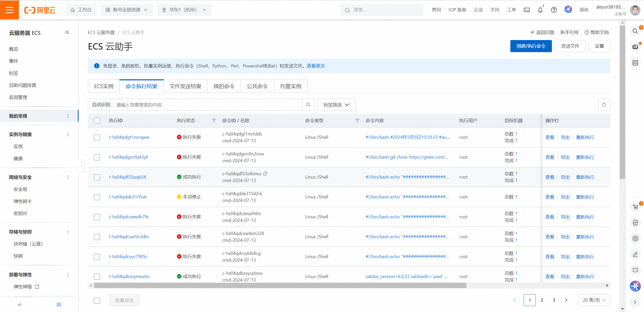This screenshot has width=644, height=312.
Task: Open Cloud Shell terminal icon in top bar
Action: 527,10
